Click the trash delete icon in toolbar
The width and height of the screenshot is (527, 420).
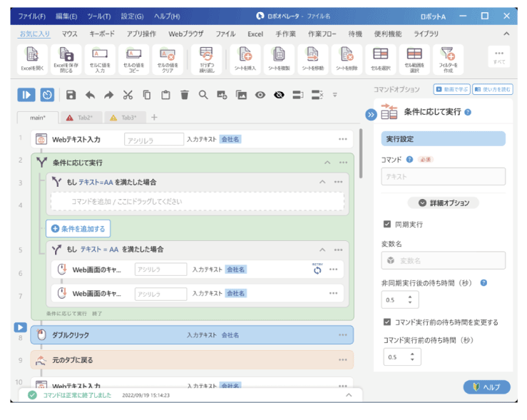click(x=185, y=94)
